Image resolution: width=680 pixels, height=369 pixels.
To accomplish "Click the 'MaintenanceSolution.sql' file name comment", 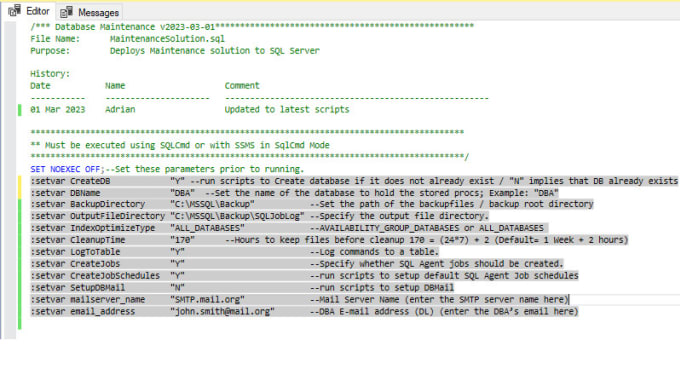I will pos(167,39).
